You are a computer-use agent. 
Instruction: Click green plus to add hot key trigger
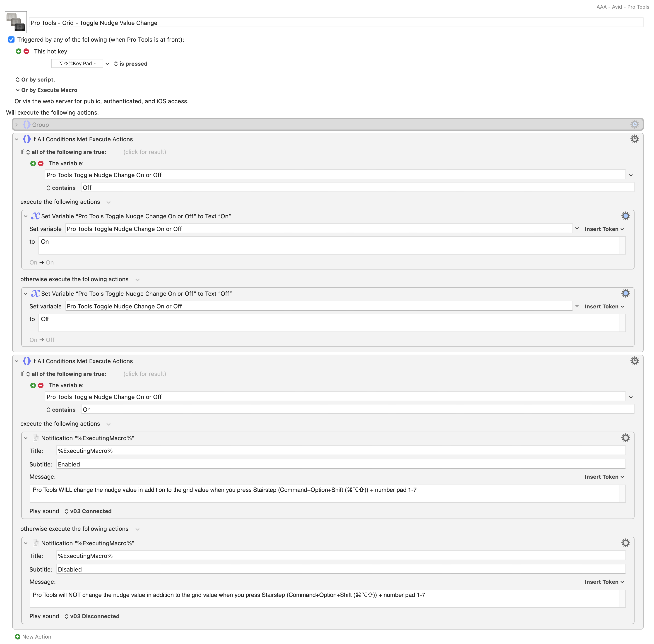pos(19,51)
